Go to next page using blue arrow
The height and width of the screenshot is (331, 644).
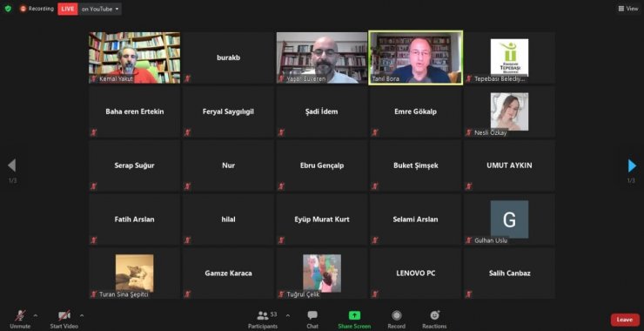tap(632, 165)
